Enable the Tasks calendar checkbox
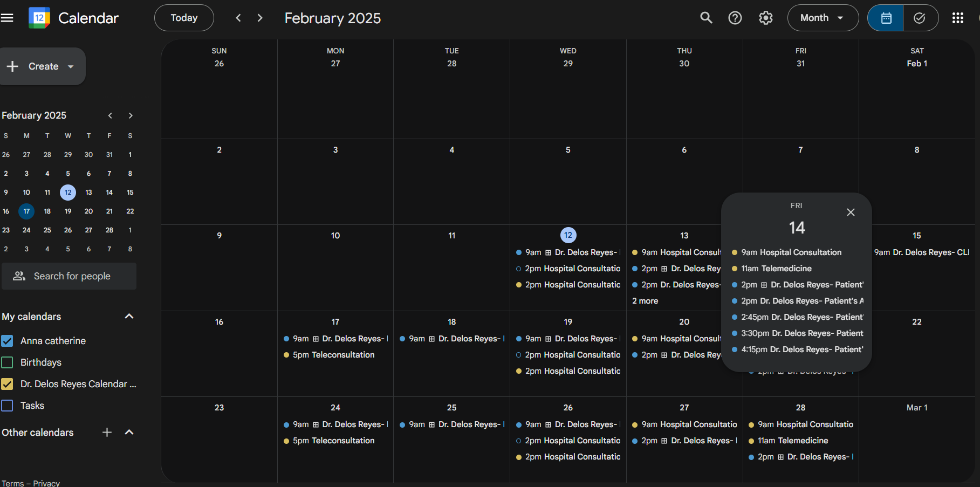This screenshot has height=487, width=980. (x=7, y=406)
